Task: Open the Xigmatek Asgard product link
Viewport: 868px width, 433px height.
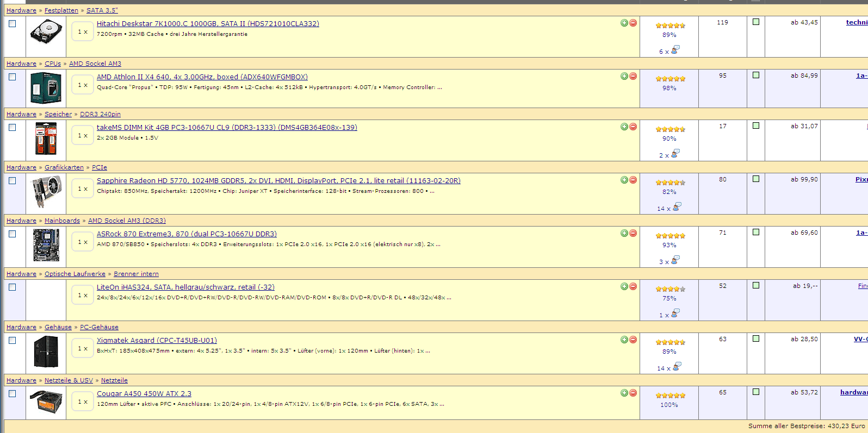Action: pos(157,341)
